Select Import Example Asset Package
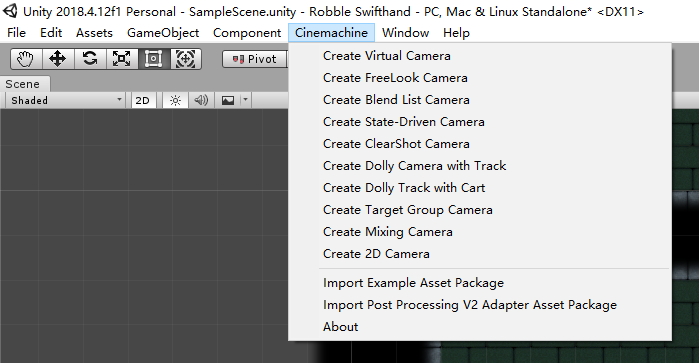The image size is (699, 363). click(x=480, y=283)
